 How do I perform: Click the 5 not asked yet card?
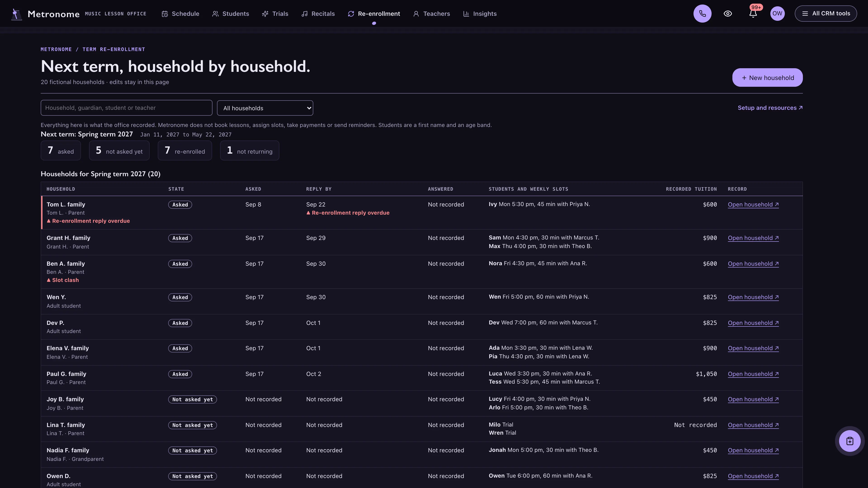[119, 150]
